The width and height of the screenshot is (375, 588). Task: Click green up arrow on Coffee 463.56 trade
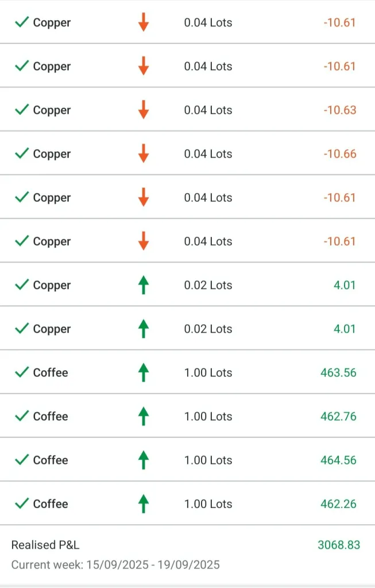tap(144, 372)
